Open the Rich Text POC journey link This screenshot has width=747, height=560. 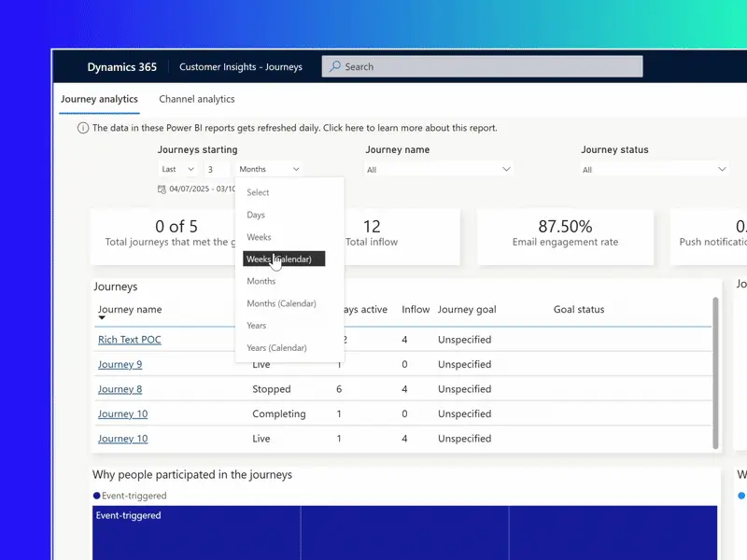coord(129,340)
